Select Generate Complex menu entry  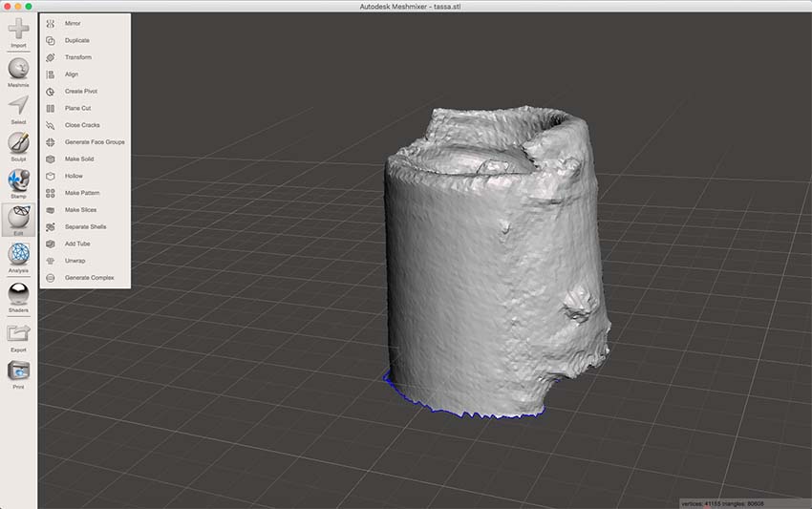coord(89,278)
